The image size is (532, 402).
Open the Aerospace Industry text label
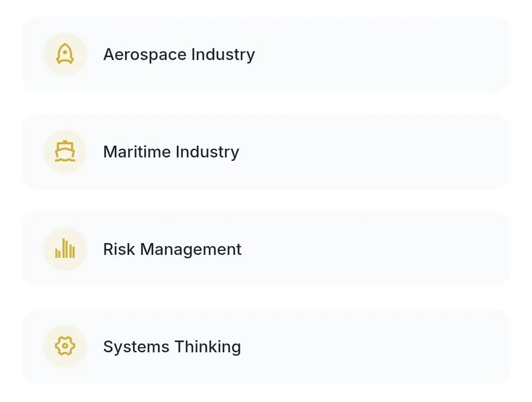point(179,54)
